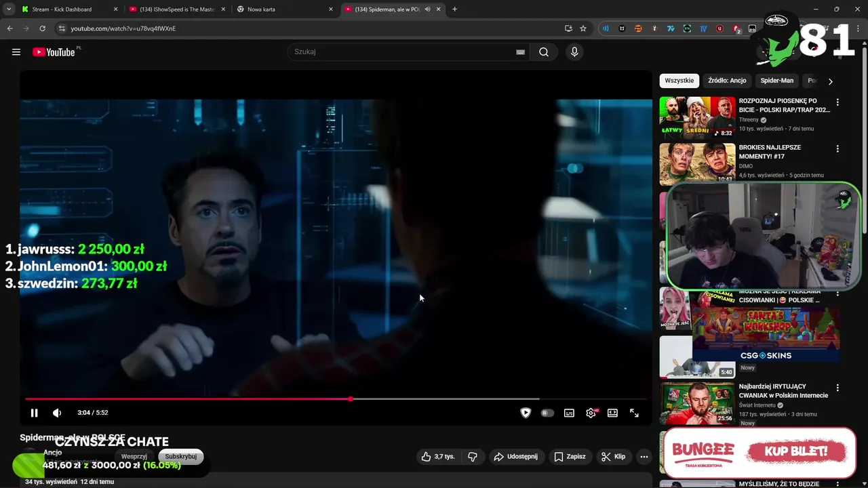
Task: Open options for Najbardziej IRYTUJĄCY CWANIAK video
Action: pyautogui.click(x=837, y=388)
